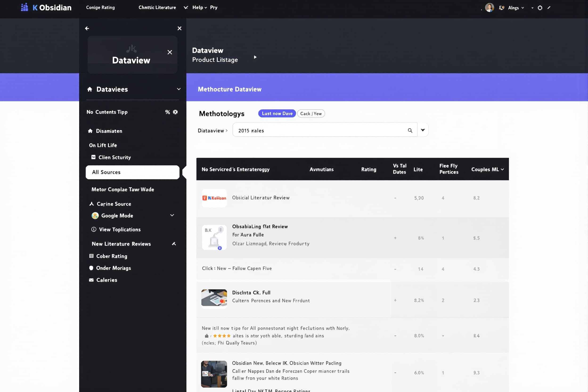Click the search magnifier icon
Image resolution: width=588 pixels, height=392 pixels.
410,131
